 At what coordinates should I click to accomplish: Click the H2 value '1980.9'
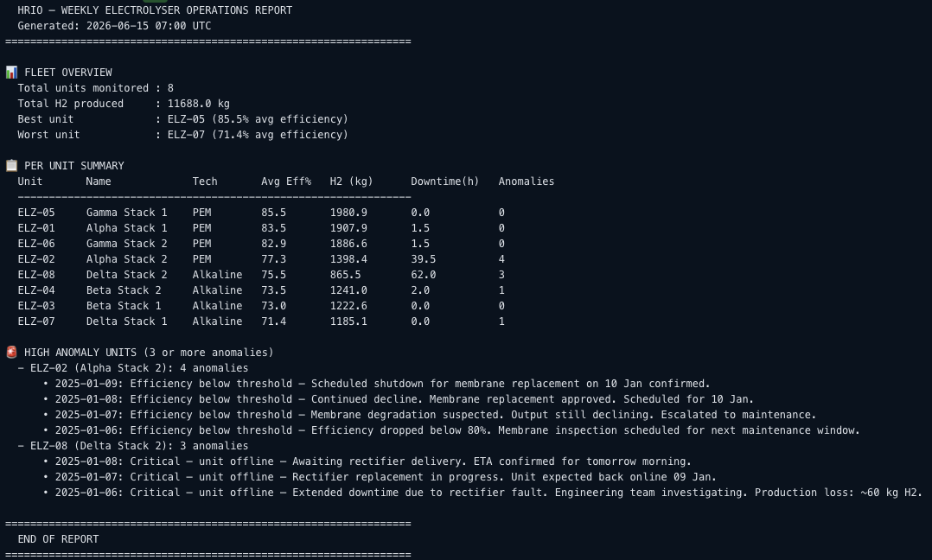point(348,212)
